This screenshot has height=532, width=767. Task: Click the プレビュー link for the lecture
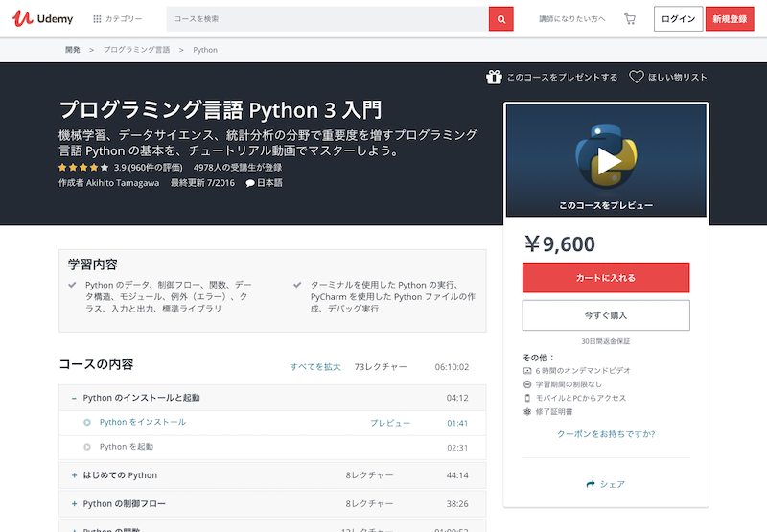point(390,423)
